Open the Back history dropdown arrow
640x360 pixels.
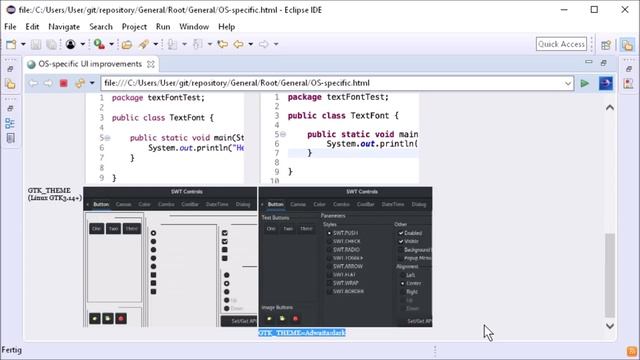pos(251,44)
